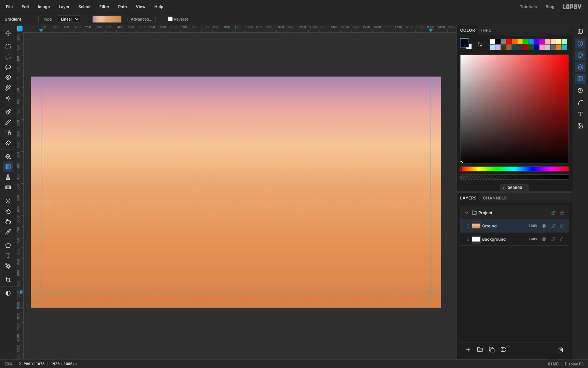The height and width of the screenshot is (368, 588).
Task: Pick the red palette swatch
Action: point(509,42)
